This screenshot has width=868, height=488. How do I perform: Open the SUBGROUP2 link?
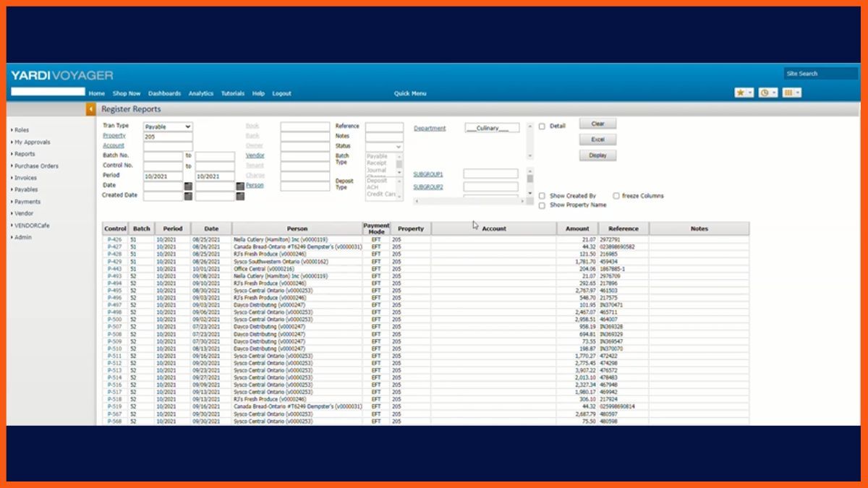coord(428,187)
